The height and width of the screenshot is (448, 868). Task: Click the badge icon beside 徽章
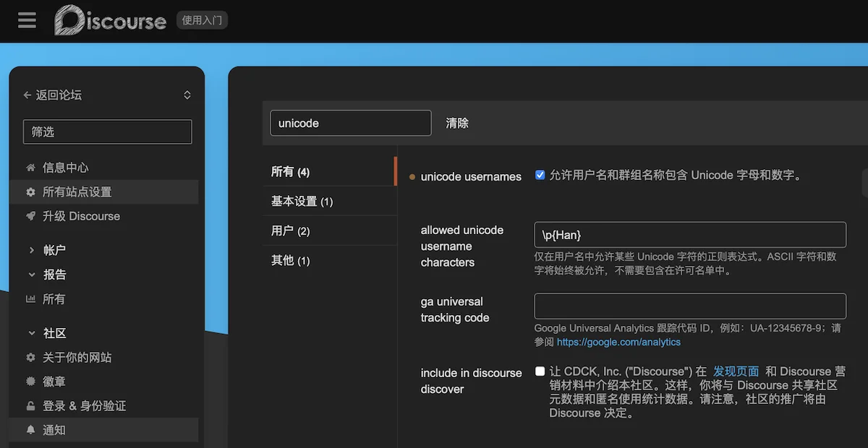tap(30, 382)
